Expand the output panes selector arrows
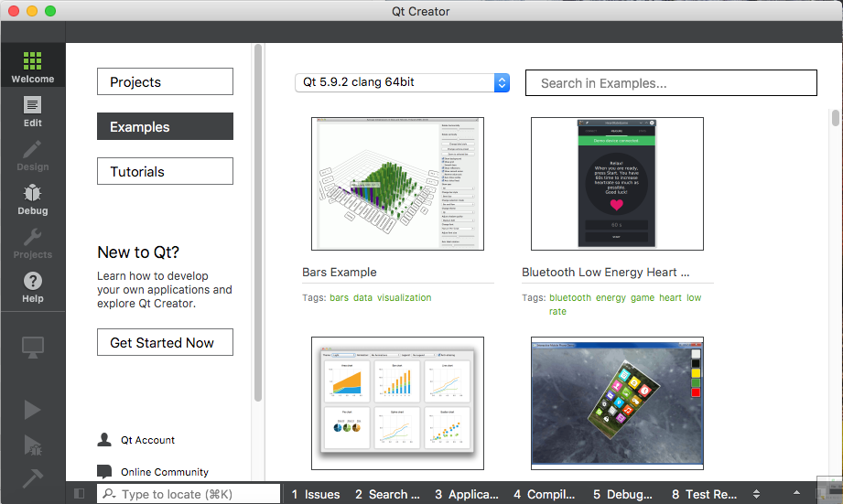 (756, 494)
